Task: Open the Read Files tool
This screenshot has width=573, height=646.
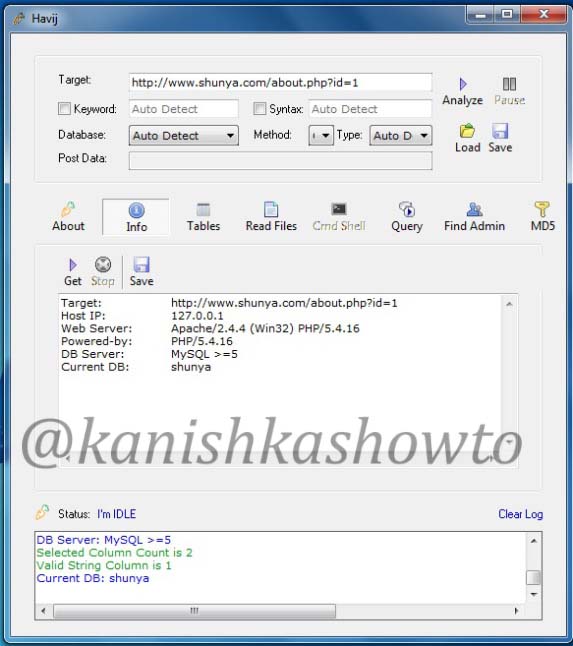Action: [271, 217]
